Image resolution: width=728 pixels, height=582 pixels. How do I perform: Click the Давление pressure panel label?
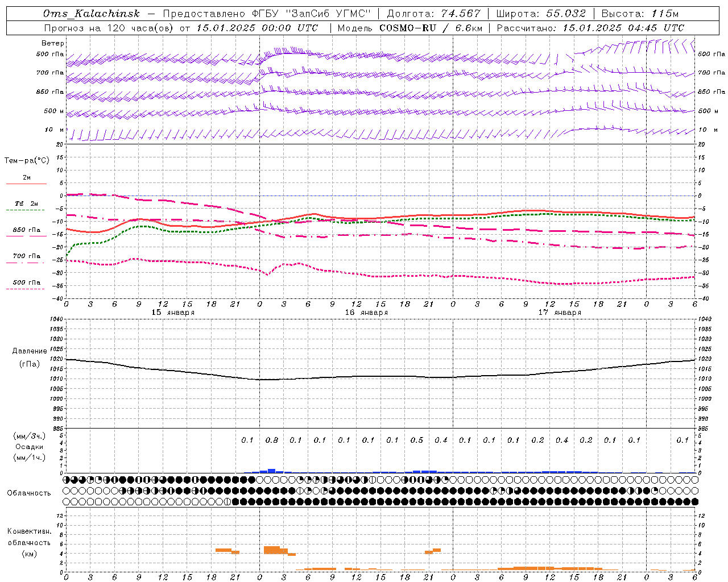click(x=30, y=351)
